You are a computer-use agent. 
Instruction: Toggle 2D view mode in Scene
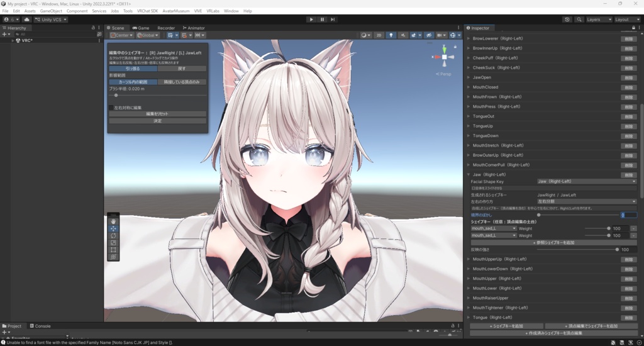[379, 35]
